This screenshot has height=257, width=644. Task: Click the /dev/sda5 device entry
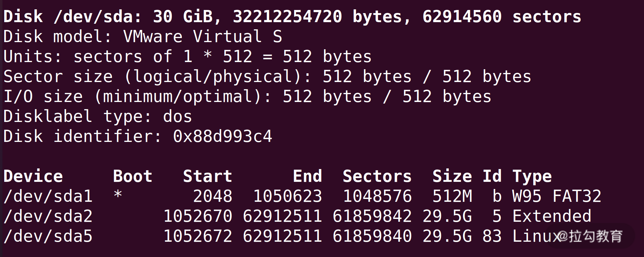48,236
